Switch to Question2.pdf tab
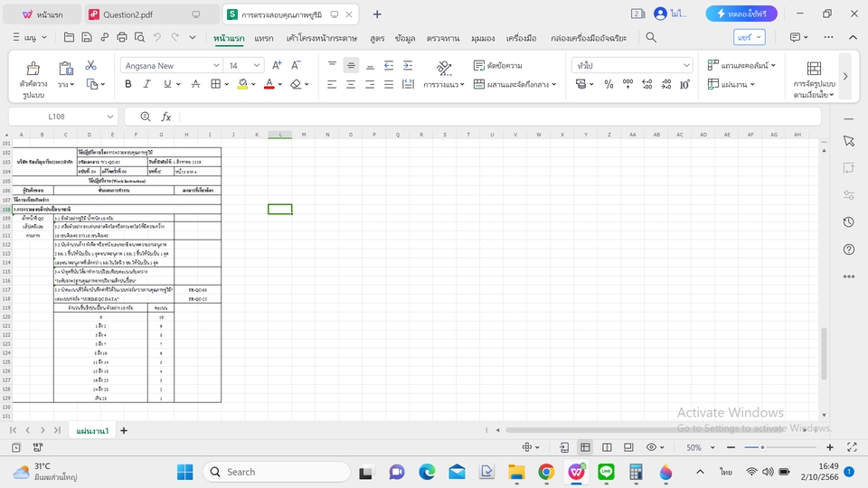This screenshot has width=868, height=488. (x=151, y=14)
